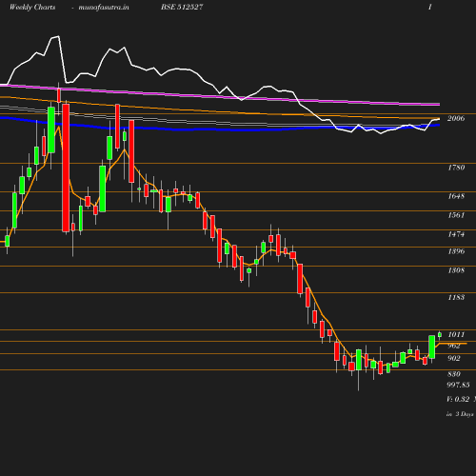Click the 1474 price level label

tap(456, 234)
